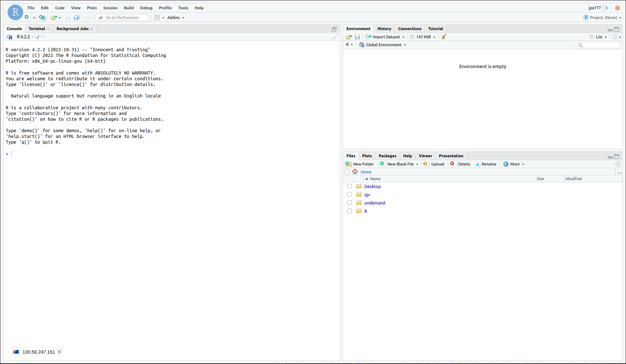
Task: Close the Background Jobs tab
Action: [92, 29]
